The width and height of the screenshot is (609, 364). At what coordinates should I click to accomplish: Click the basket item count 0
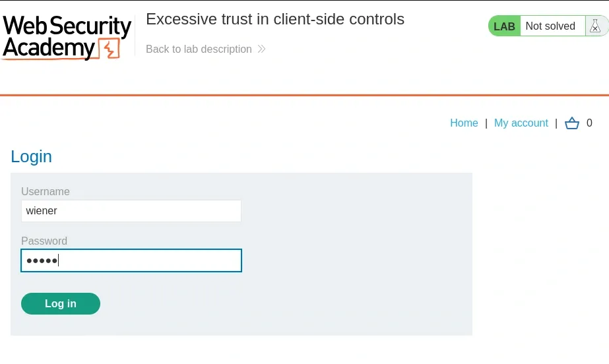(x=589, y=123)
